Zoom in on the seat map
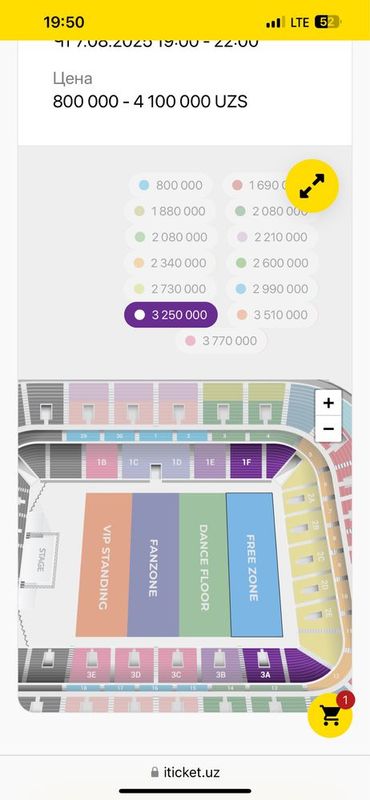This screenshot has height=800, width=370. 328,403
